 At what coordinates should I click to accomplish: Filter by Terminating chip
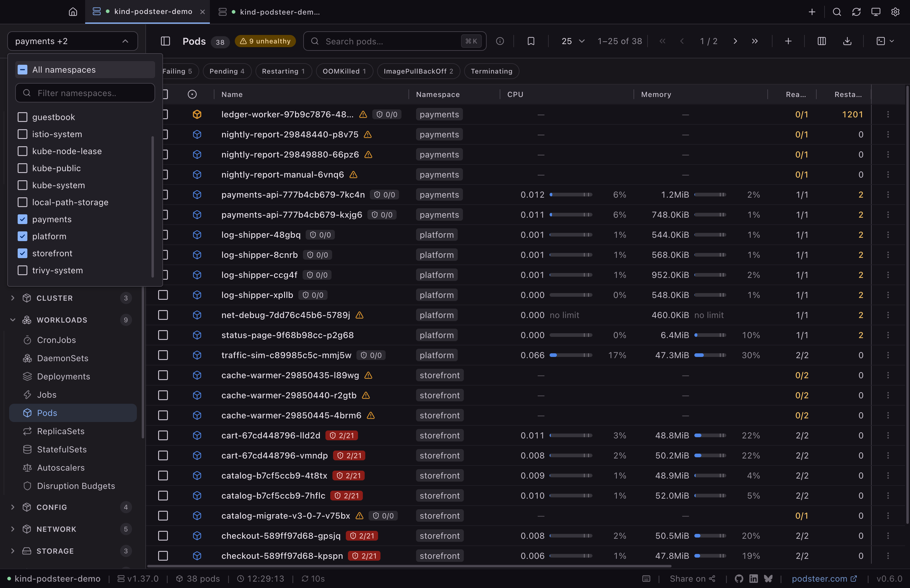tap(491, 71)
